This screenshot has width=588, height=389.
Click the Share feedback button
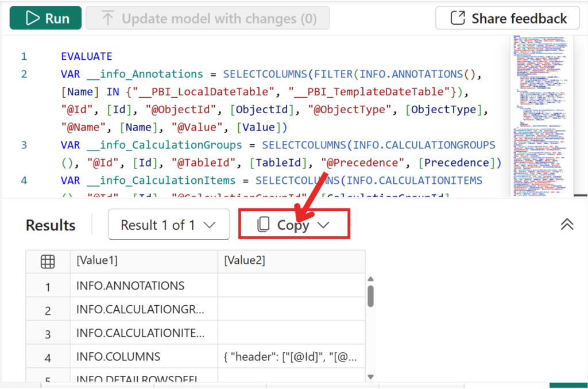(x=508, y=18)
